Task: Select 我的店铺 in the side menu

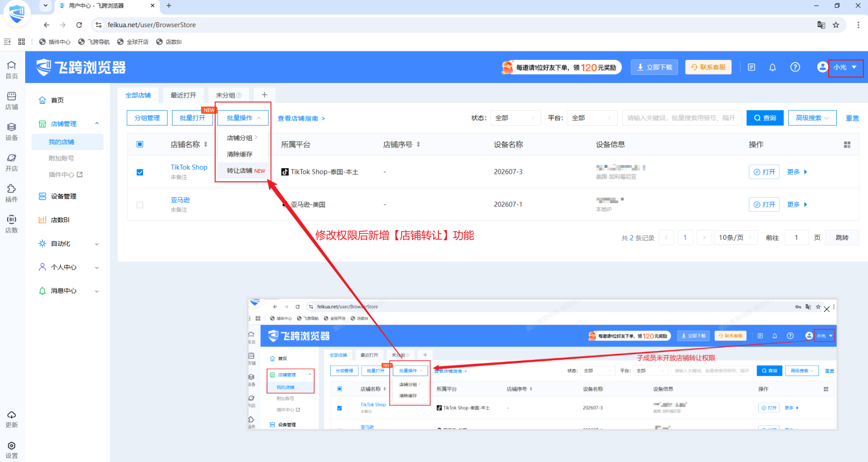Action: (68, 142)
